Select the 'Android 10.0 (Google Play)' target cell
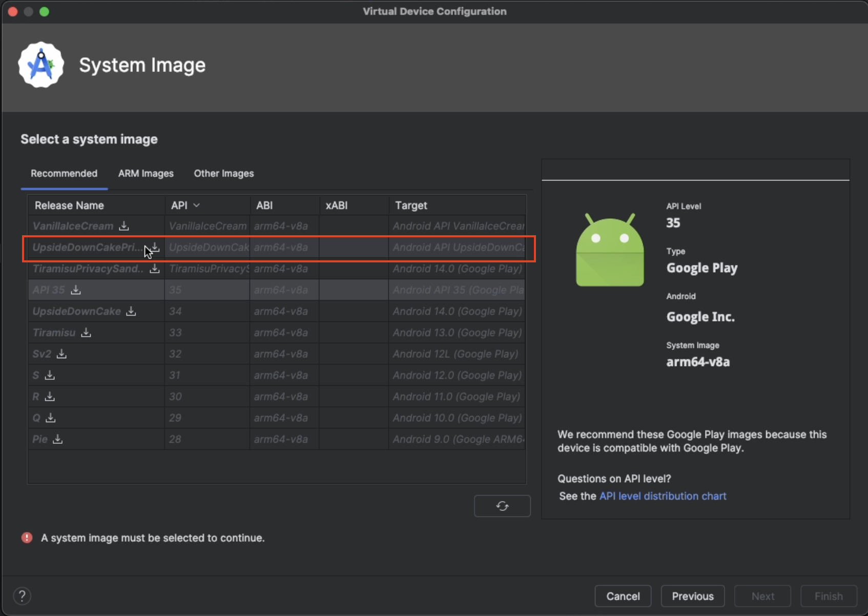Viewport: 868px width, 616px height. tap(457, 418)
